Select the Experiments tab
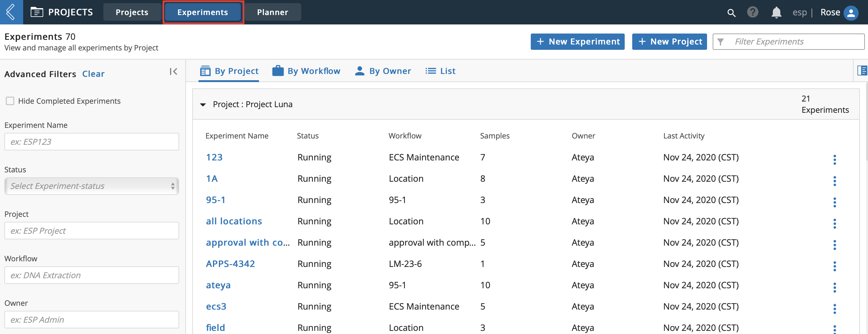Image resolution: width=868 pixels, height=334 pixels. (x=203, y=12)
